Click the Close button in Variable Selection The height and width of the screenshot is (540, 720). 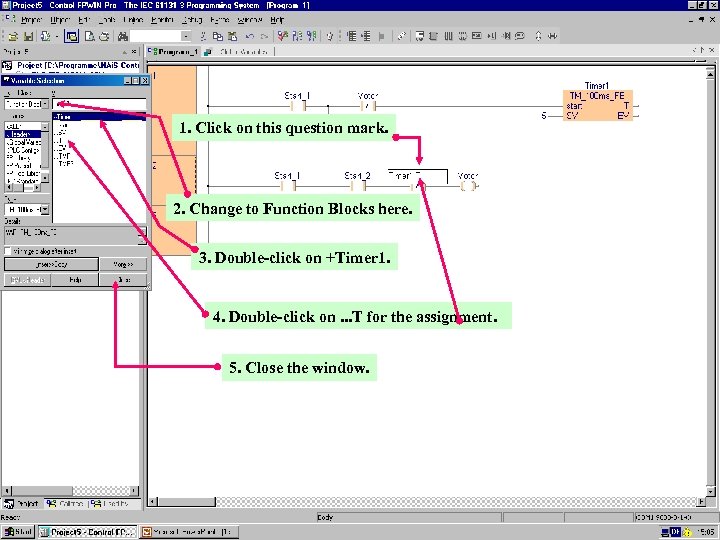pyautogui.click(x=123, y=280)
